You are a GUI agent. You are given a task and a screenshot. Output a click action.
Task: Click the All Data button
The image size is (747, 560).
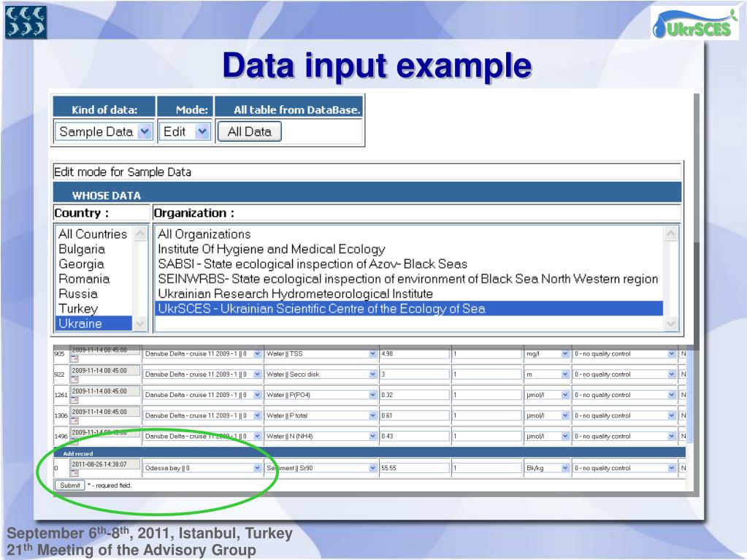pyautogui.click(x=249, y=131)
